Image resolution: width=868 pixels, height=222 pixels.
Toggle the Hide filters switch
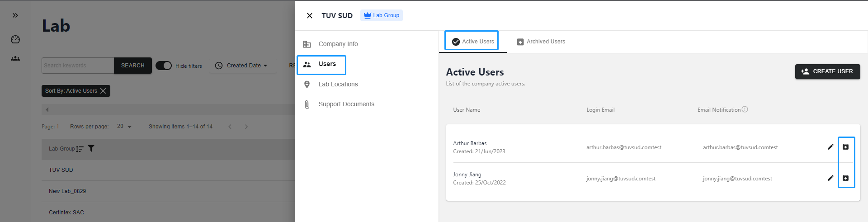click(x=164, y=66)
